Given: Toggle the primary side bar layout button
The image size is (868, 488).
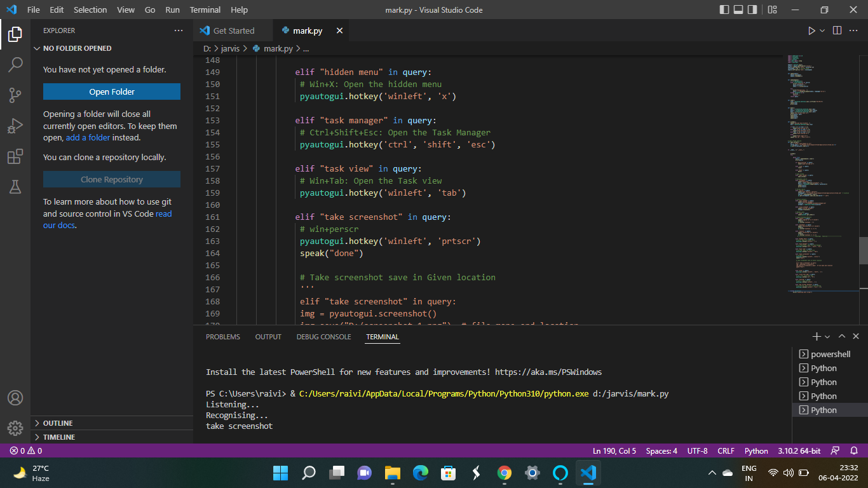Looking at the screenshot, I should (724, 10).
